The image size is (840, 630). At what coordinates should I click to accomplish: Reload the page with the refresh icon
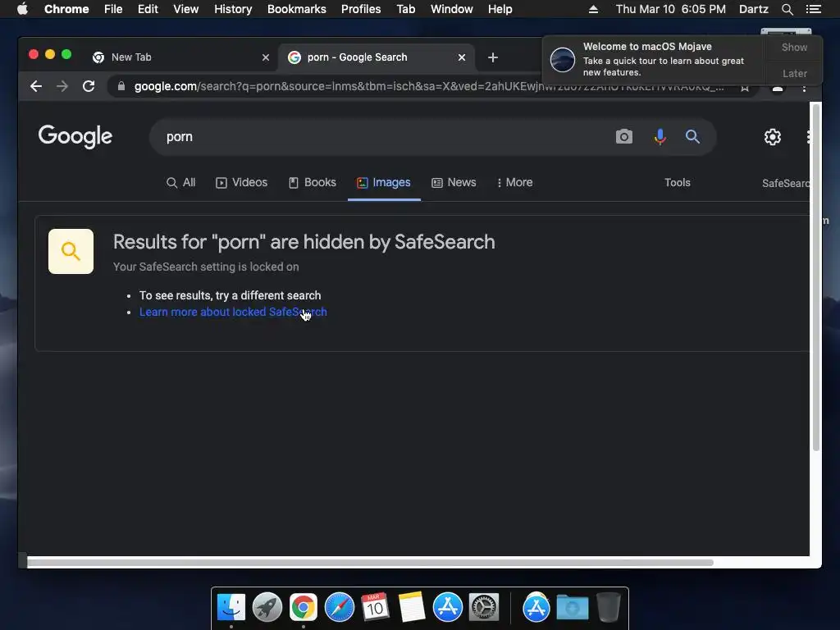[89, 86]
